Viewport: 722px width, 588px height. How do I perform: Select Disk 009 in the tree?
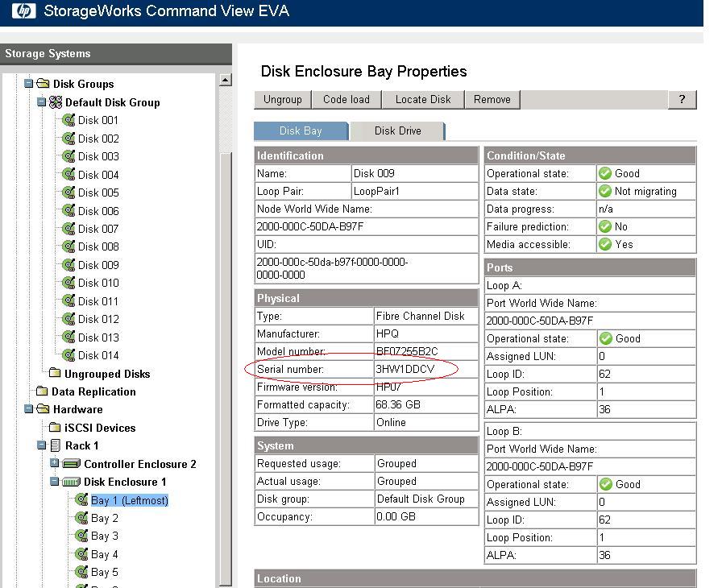(98, 265)
